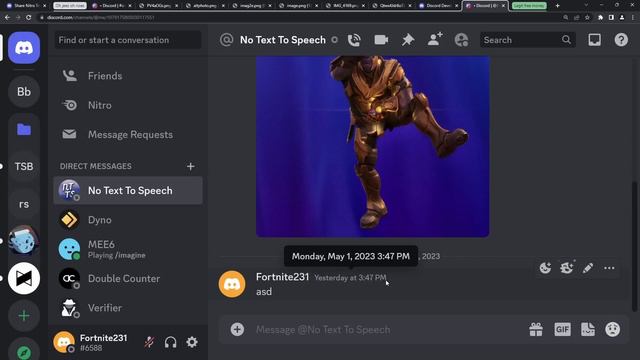
Task: Click the No Text To Speech header title
Action: 283,40
